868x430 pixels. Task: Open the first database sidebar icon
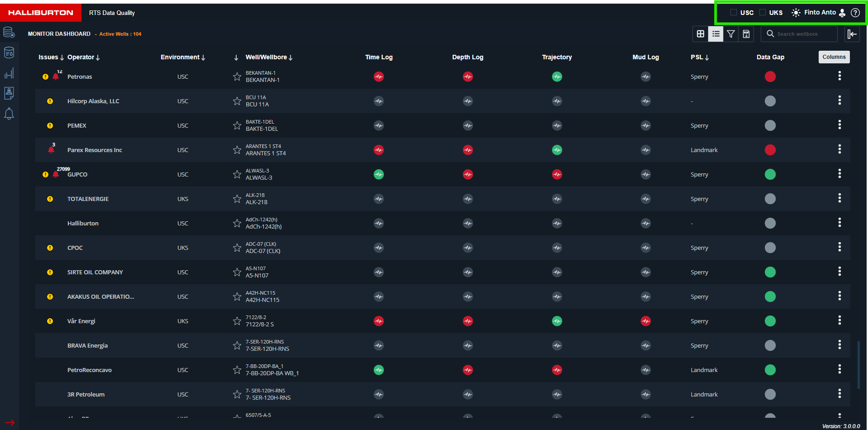click(9, 33)
